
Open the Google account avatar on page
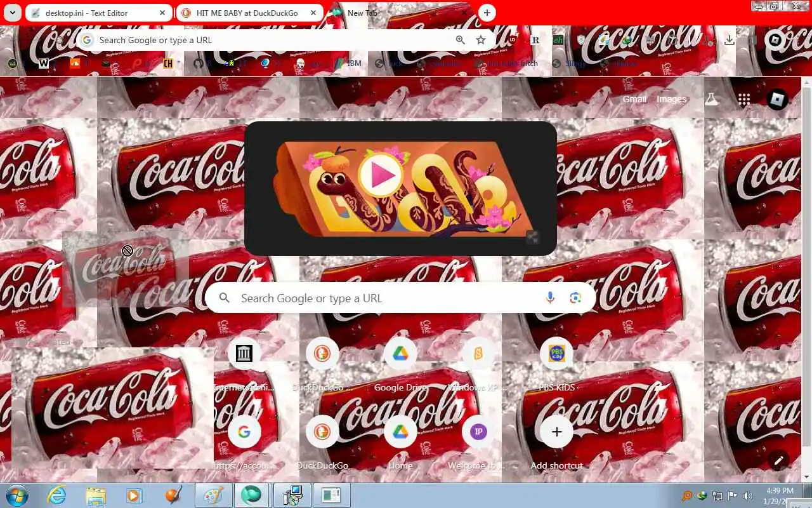click(x=777, y=99)
